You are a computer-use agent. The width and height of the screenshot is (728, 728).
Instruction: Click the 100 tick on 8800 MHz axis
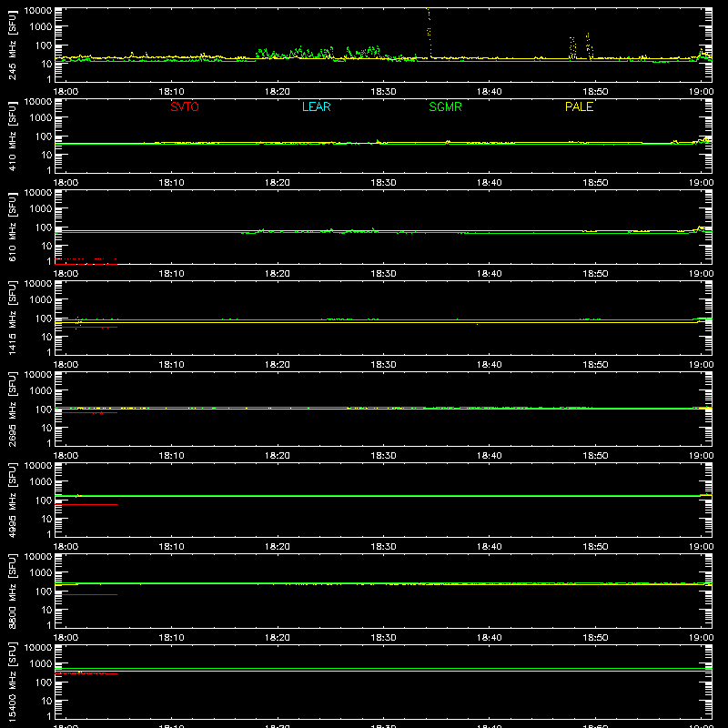pos(44,591)
